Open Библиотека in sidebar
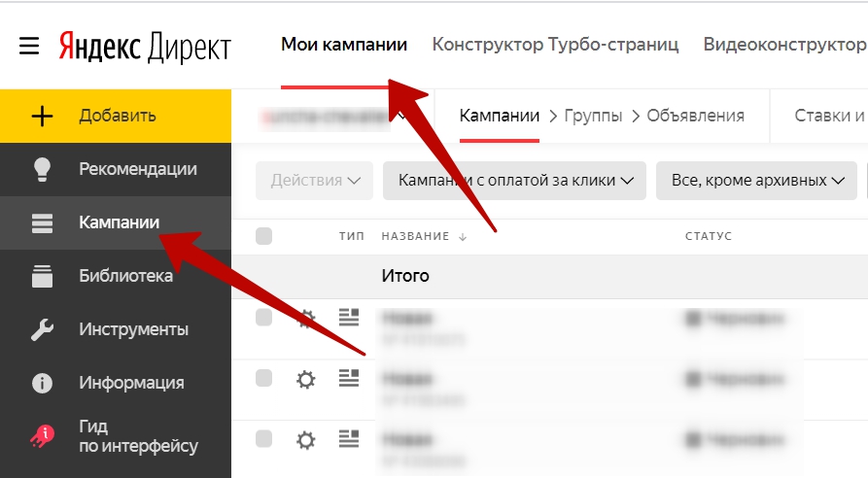The width and height of the screenshot is (868, 478). (116, 276)
